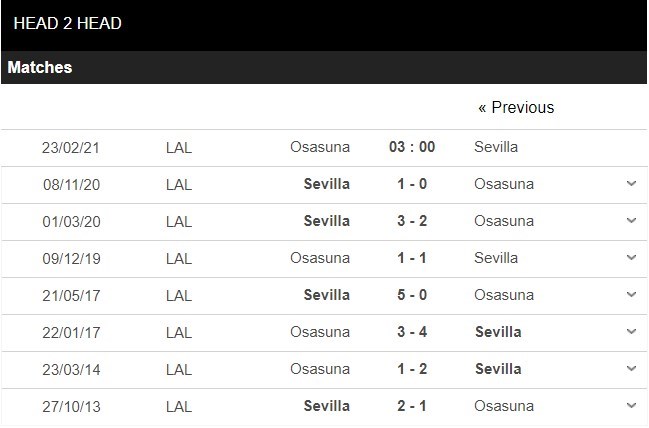Expand the 23/03/14 match row chevron

[x=631, y=369]
